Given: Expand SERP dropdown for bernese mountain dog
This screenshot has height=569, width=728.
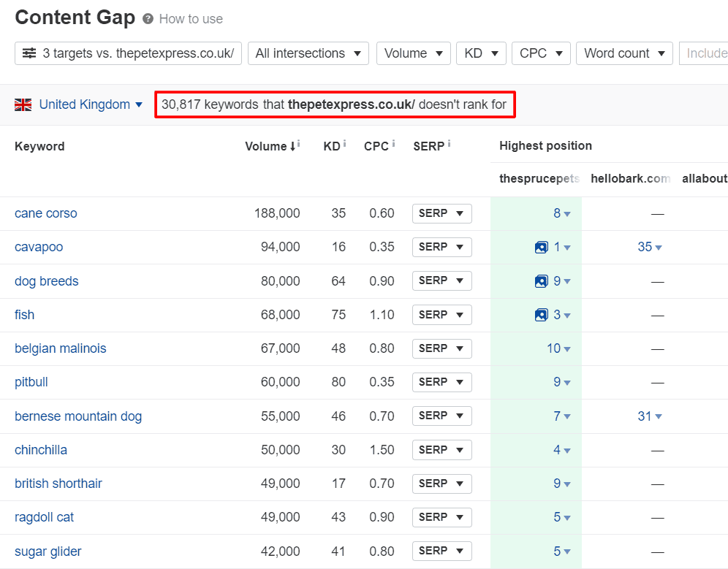Looking at the screenshot, I should pos(442,416).
